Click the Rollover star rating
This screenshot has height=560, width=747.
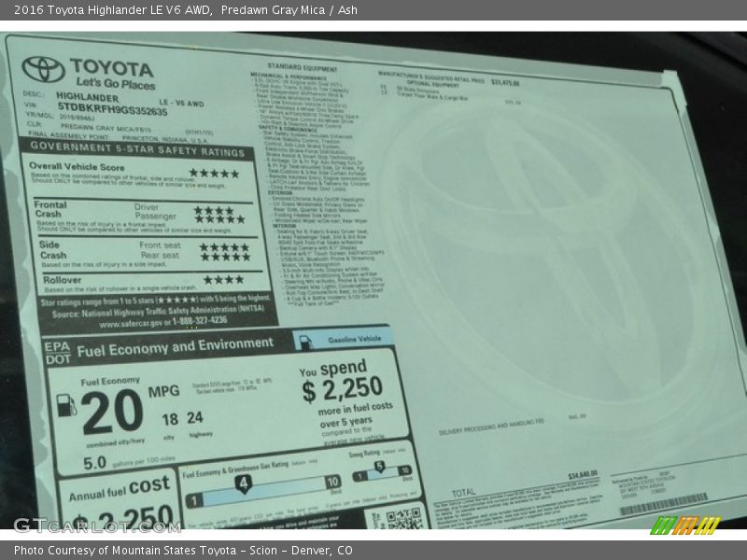(224, 279)
